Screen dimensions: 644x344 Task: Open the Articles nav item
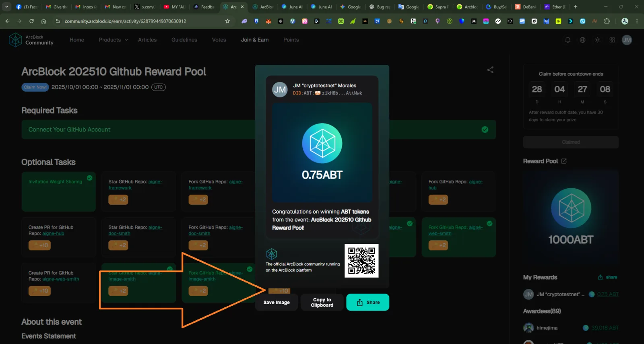147,40
